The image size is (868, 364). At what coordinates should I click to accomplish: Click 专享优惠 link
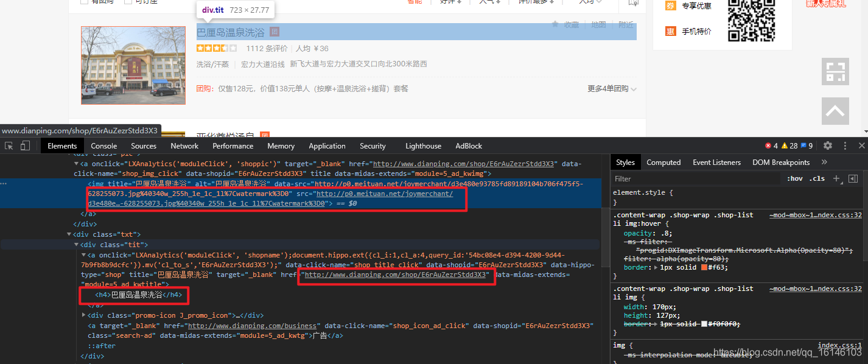[x=696, y=5]
